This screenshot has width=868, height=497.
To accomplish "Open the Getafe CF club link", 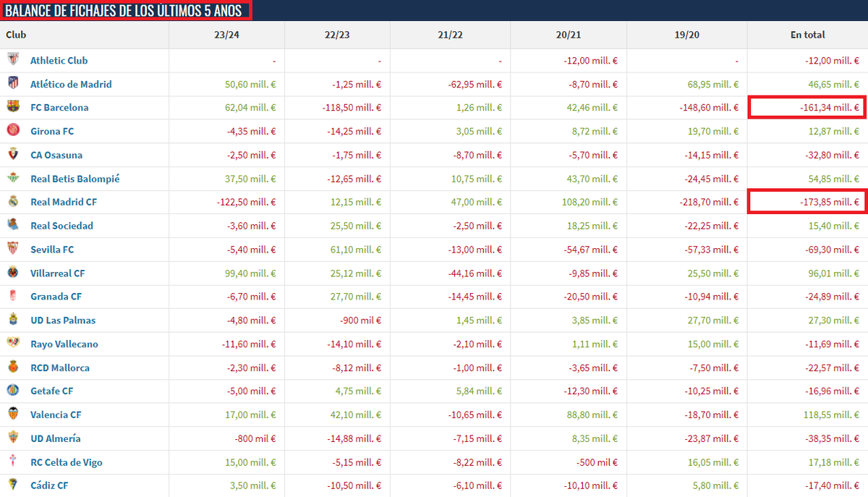I will click(51, 391).
